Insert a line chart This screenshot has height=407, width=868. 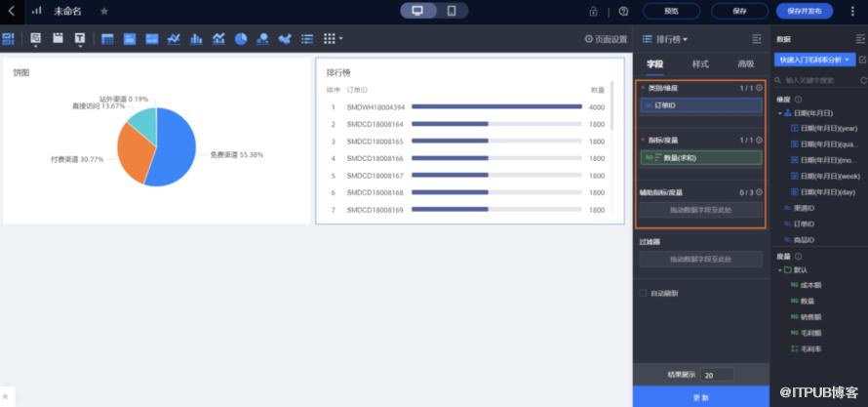pyautogui.click(x=174, y=39)
